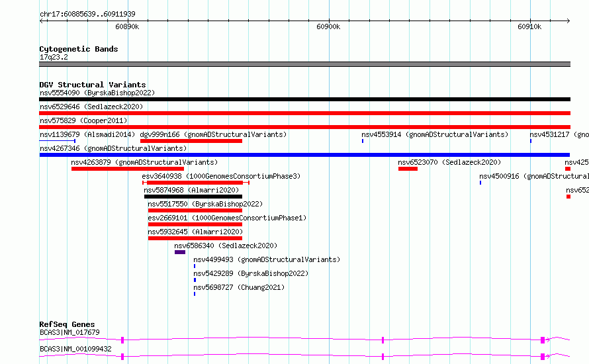Open nsv1139679 (Alsmadi2014) variant label

tap(87, 134)
